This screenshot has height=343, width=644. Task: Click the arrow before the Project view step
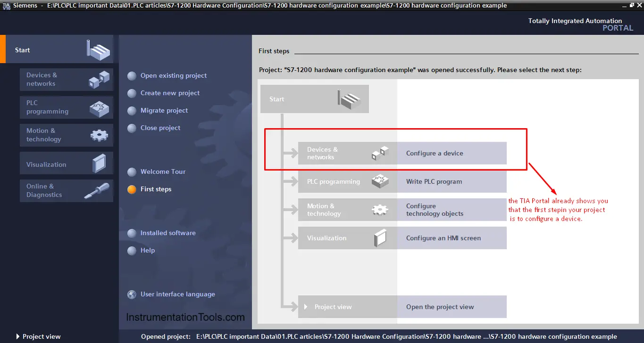(x=306, y=307)
